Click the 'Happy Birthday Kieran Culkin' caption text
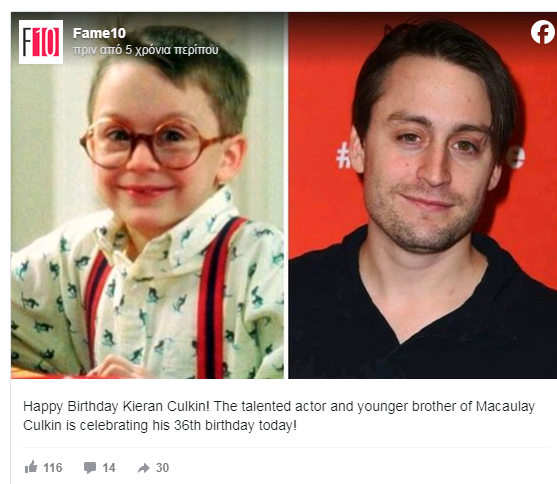The width and height of the screenshot is (557, 484). pos(116,406)
